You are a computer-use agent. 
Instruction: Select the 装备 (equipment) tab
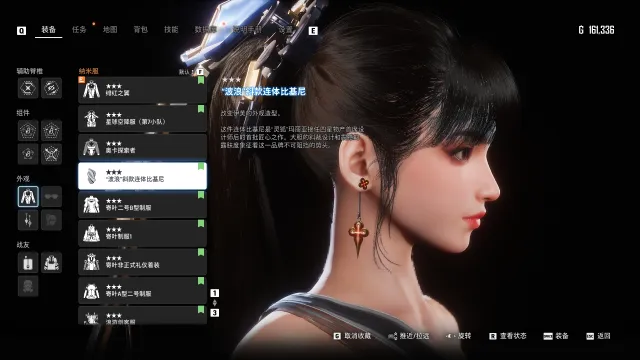coord(49,30)
